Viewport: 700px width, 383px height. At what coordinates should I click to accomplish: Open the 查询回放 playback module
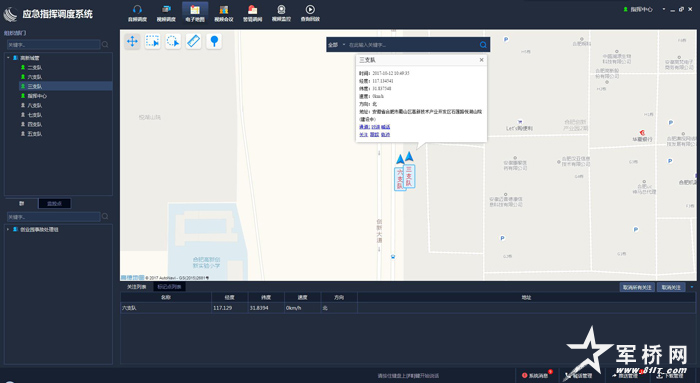click(310, 13)
